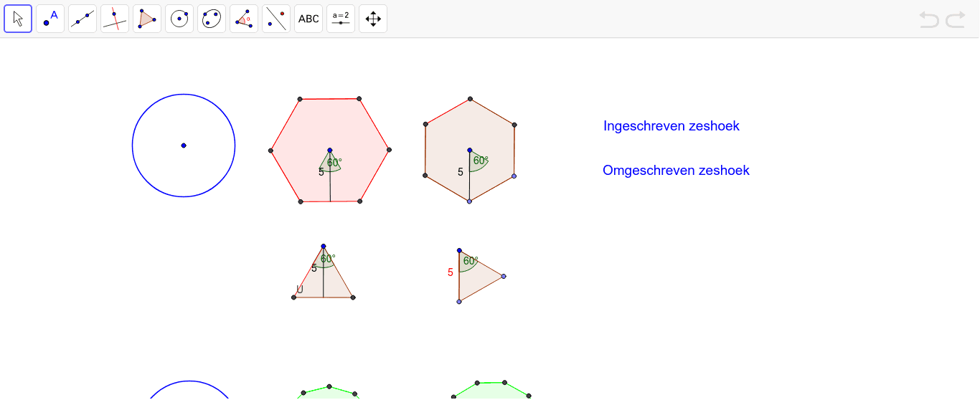
Task: Click the top blue vertex of the upright triangle
Action: pos(324,246)
